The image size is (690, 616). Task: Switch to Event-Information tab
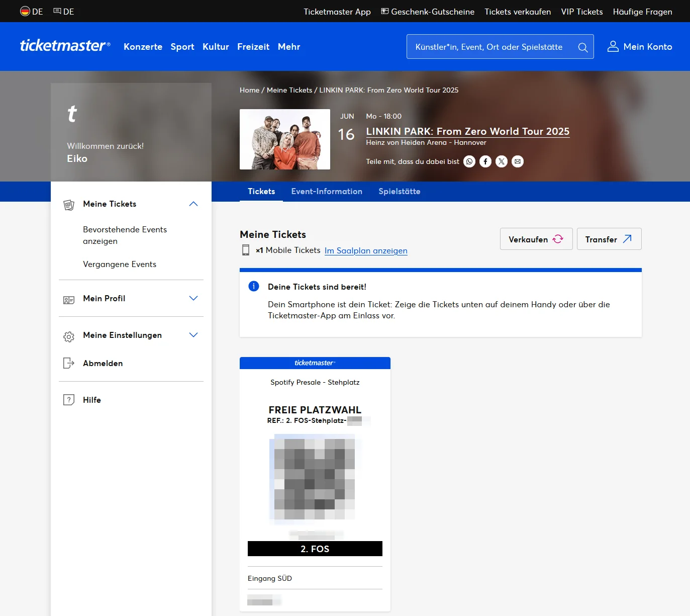coord(327,192)
